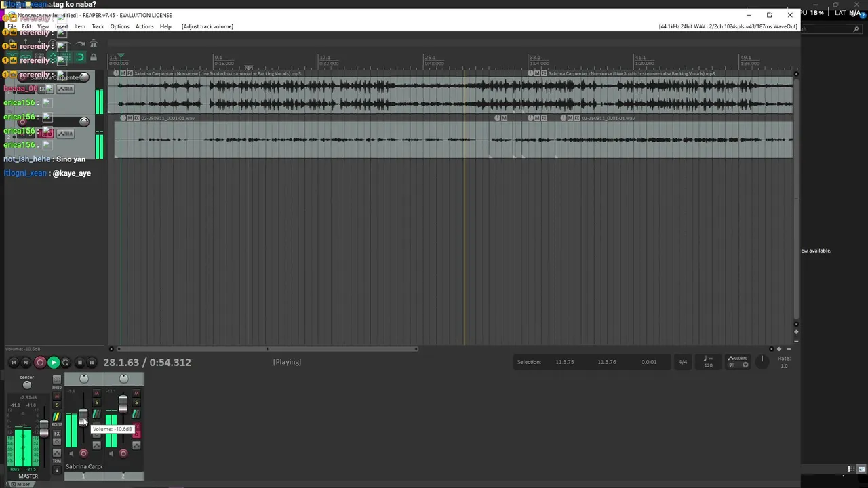Click selection start value 11.3.75
Viewport: 868px width, 488px height.
[565, 362]
